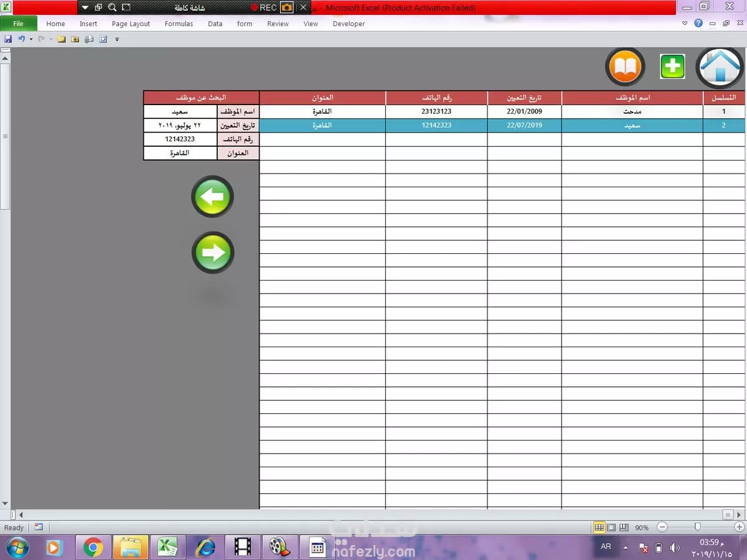Open the Undo history dropdown arrow
The image size is (747, 560).
tap(31, 39)
